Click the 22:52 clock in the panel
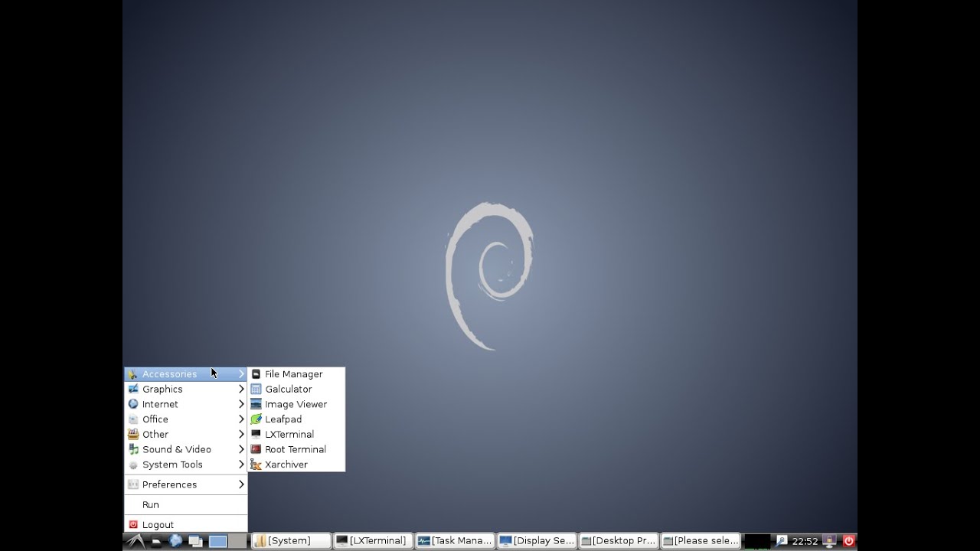 (805, 541)
